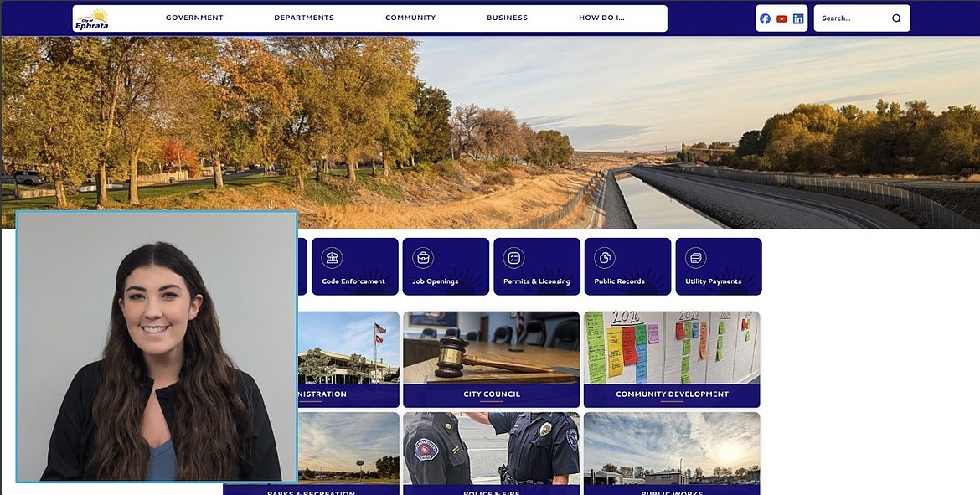
Task: Open the LinkedIn social icon
Action: point(798,18)
